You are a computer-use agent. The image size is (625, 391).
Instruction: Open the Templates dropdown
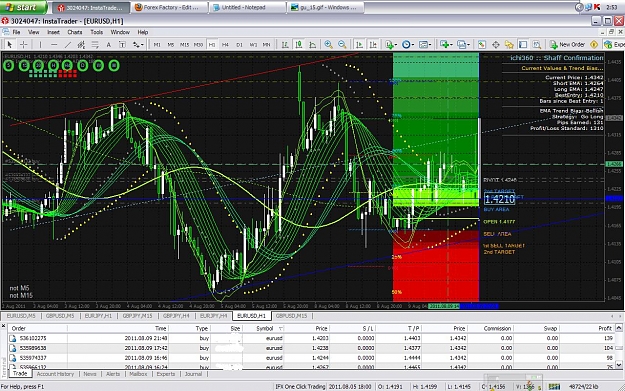[x=425, y=45]
